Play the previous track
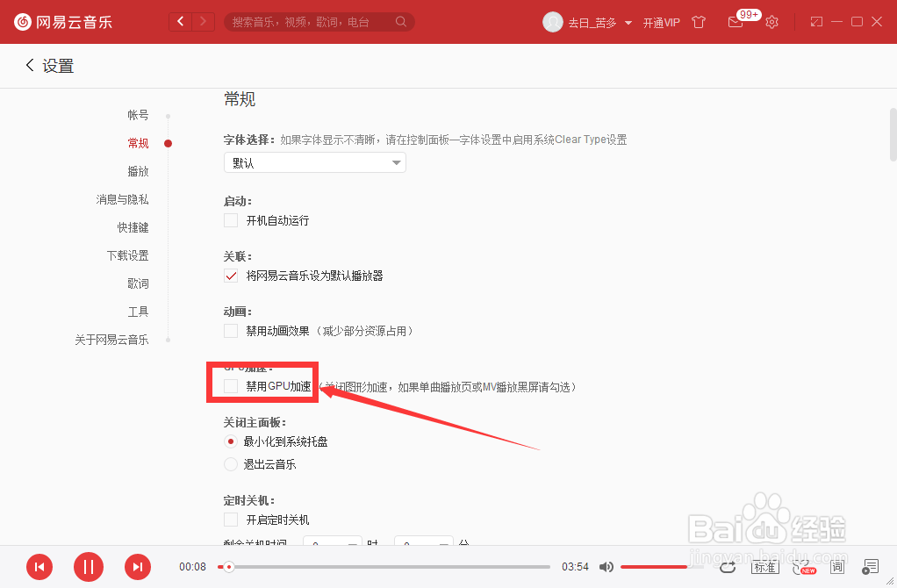Viewport: 897px width, 588px height. pos(39,567)
